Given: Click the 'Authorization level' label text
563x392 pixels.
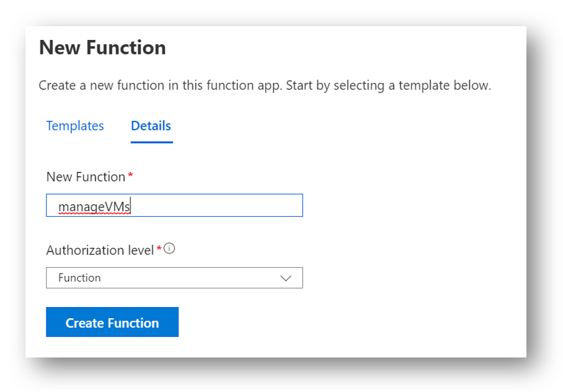Looking at the screenshot, I should [x=100, y=250].
